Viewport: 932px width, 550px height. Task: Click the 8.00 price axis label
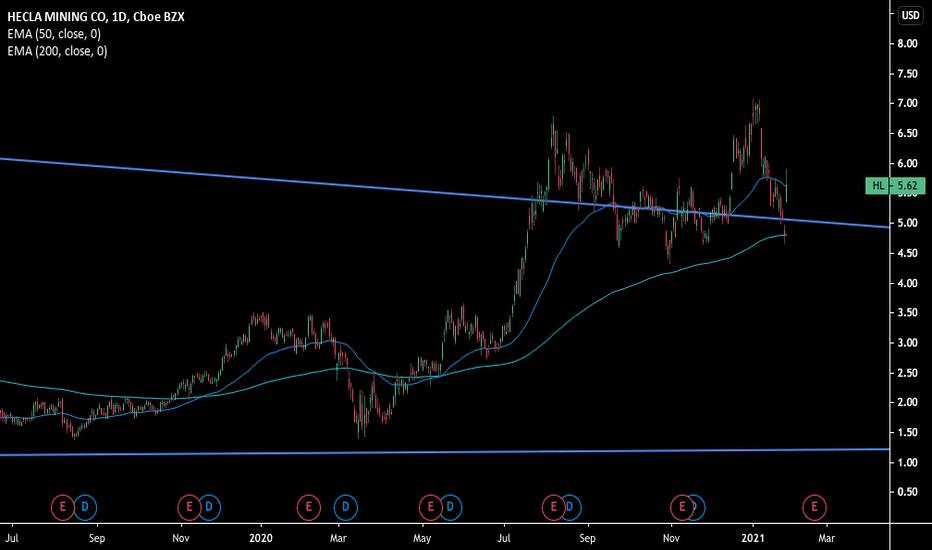pos(908,43)
